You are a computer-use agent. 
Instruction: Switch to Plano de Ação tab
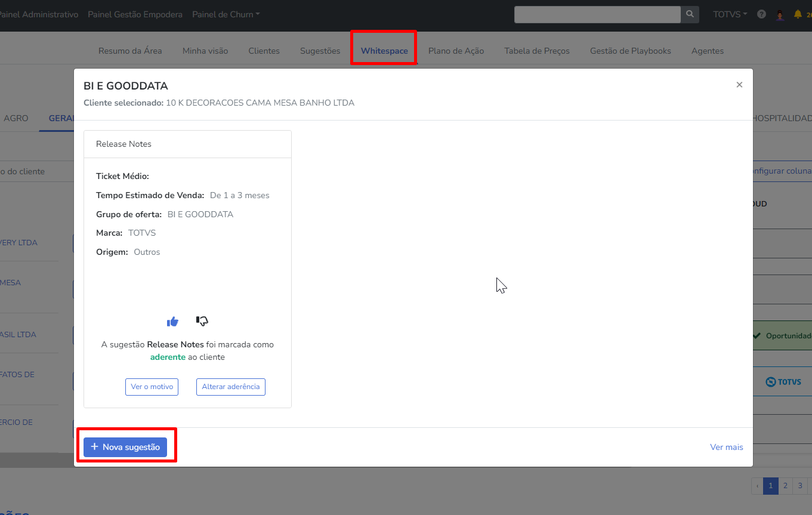456,51
